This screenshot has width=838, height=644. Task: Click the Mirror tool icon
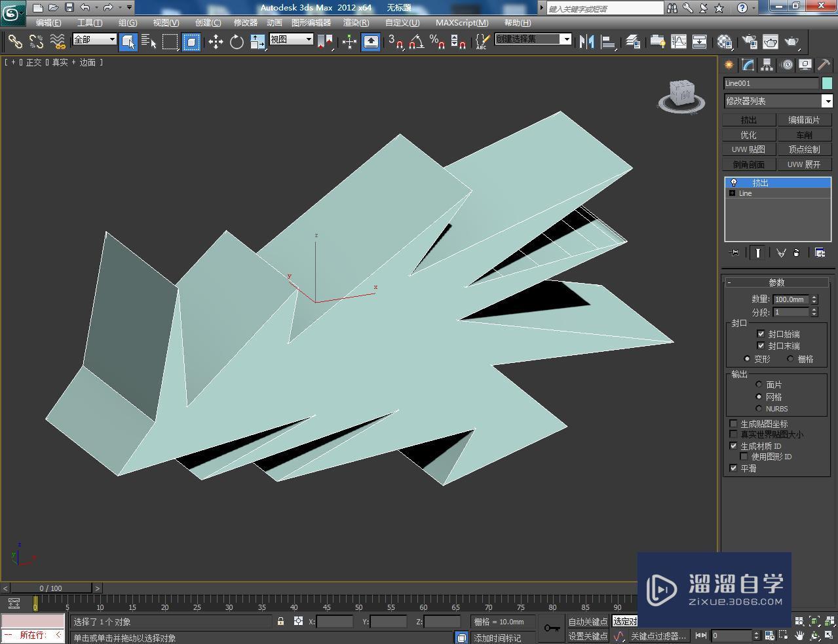coord(586,42)
